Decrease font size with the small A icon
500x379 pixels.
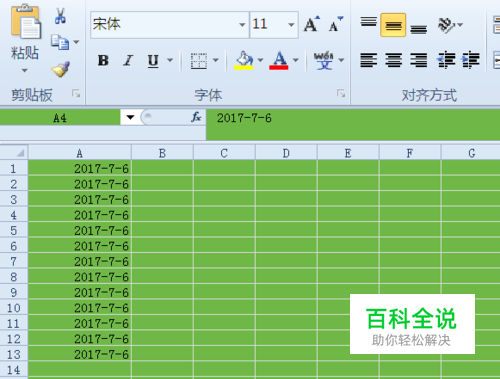pos(336,24)
